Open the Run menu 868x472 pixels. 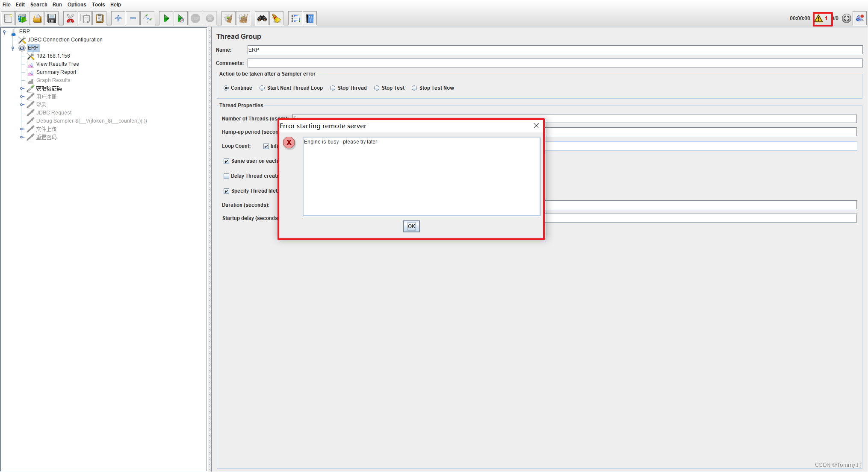pos(57,5)
